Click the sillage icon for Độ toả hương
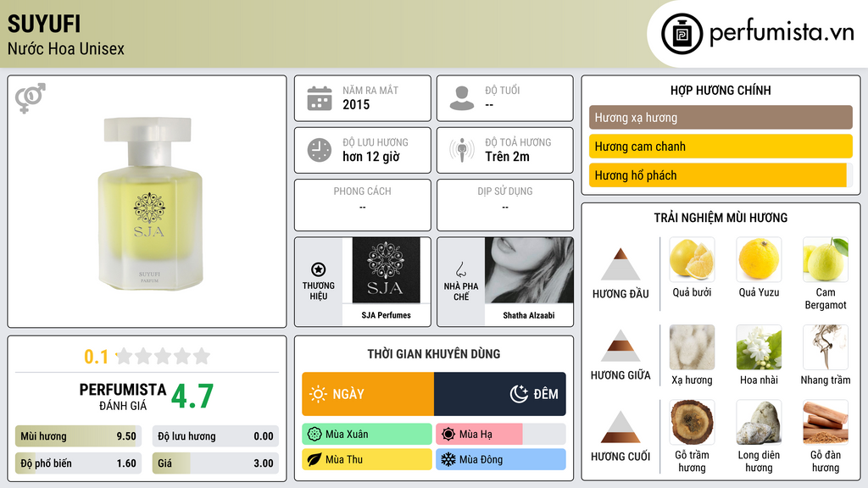 pyautogui.click(x=462, y=150)
